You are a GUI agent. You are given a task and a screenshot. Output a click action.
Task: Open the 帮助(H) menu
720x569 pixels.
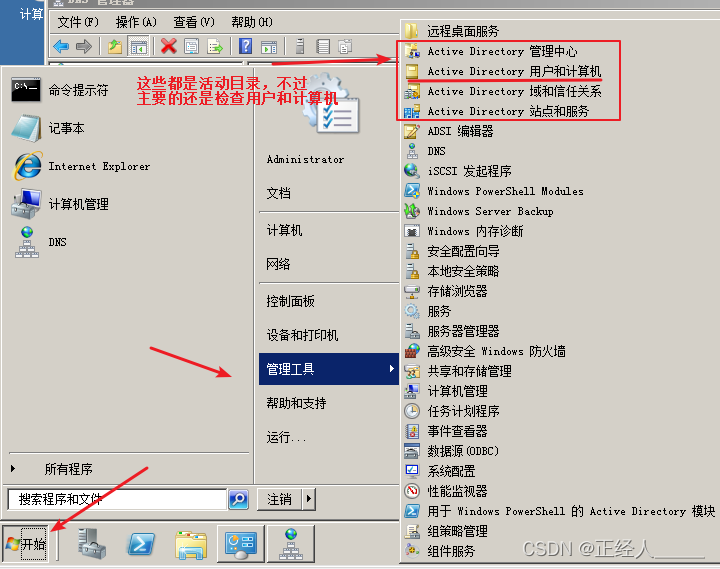[x=252, y=22]
